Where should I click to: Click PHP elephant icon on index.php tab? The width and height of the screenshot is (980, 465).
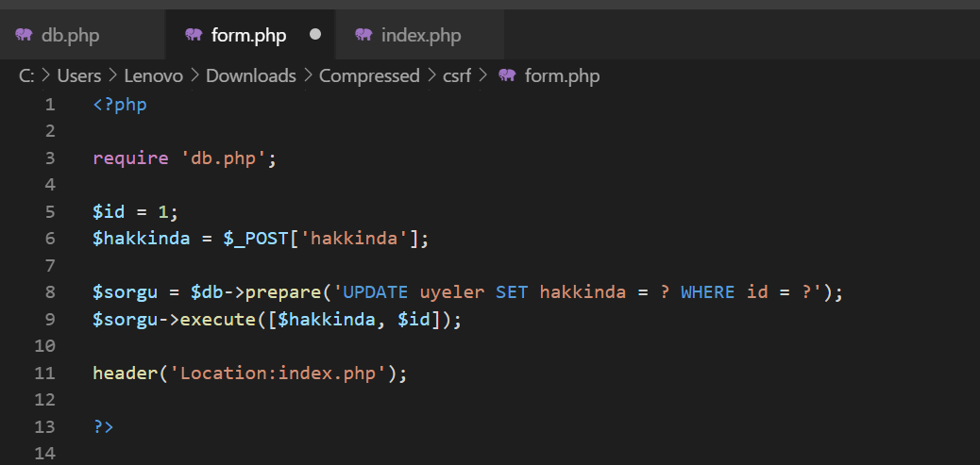pyautogui.click(x=363, y=34)
